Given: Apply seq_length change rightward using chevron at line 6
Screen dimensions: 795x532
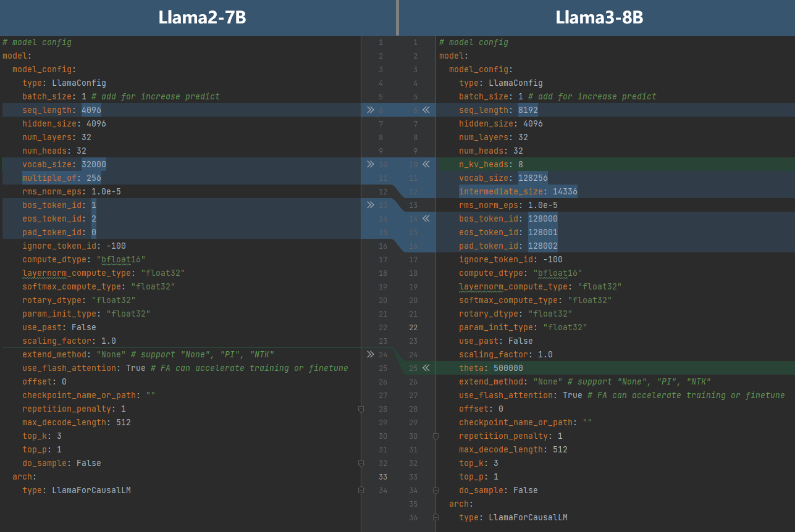Looking at the screenshot, I should 370,110.
